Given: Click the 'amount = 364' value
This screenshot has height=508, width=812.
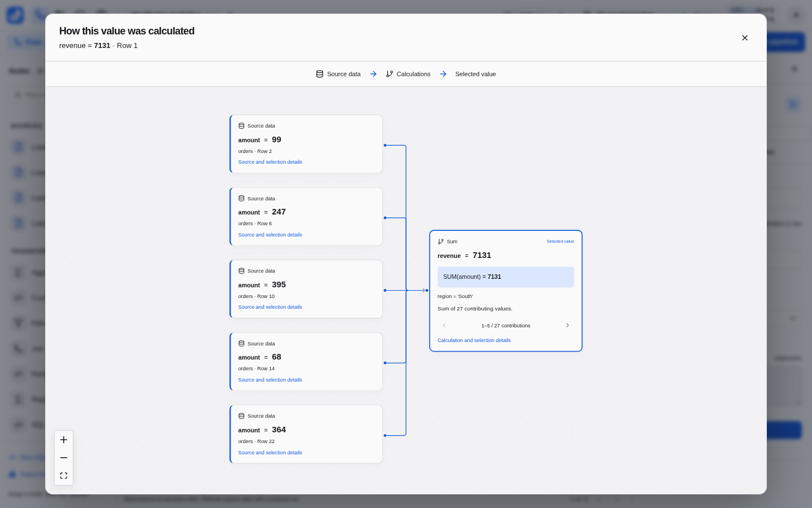Looking at the screenshot, I should pyautogui.click(x=262, y=430).
